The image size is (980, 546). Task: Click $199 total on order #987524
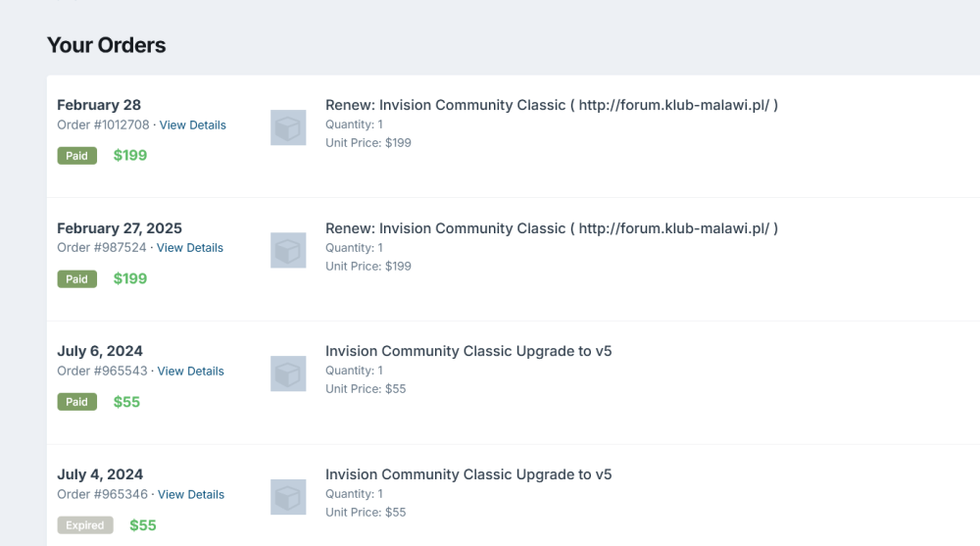(130, 279)
